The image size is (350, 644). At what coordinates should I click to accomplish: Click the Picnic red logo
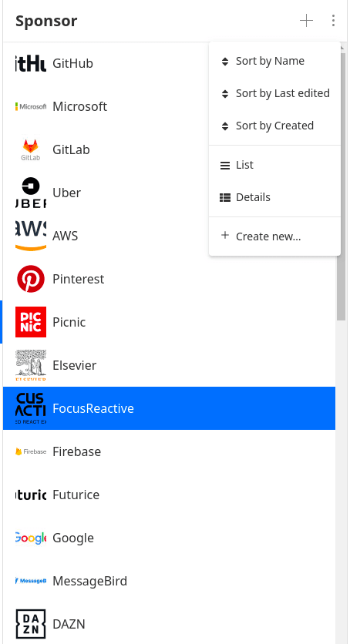point(31,322)
